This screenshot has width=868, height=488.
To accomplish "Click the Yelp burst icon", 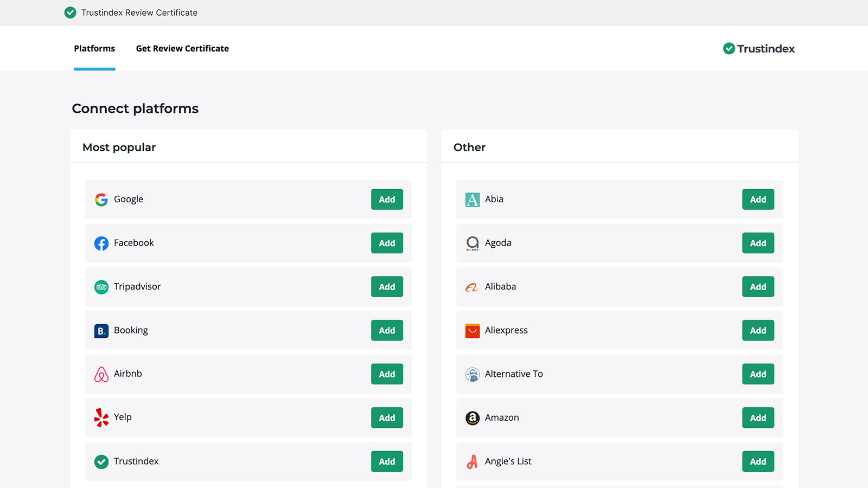I will (x=101, y=418).
